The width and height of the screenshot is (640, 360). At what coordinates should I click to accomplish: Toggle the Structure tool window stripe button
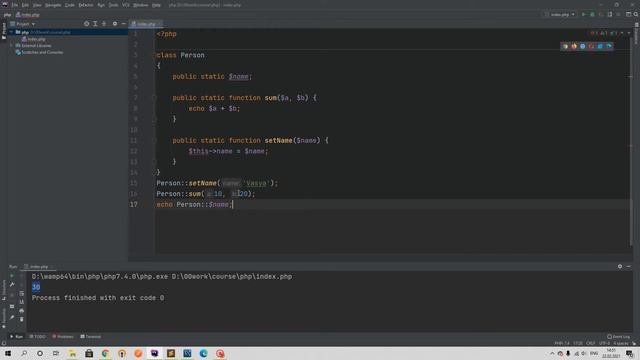point(4,290)
